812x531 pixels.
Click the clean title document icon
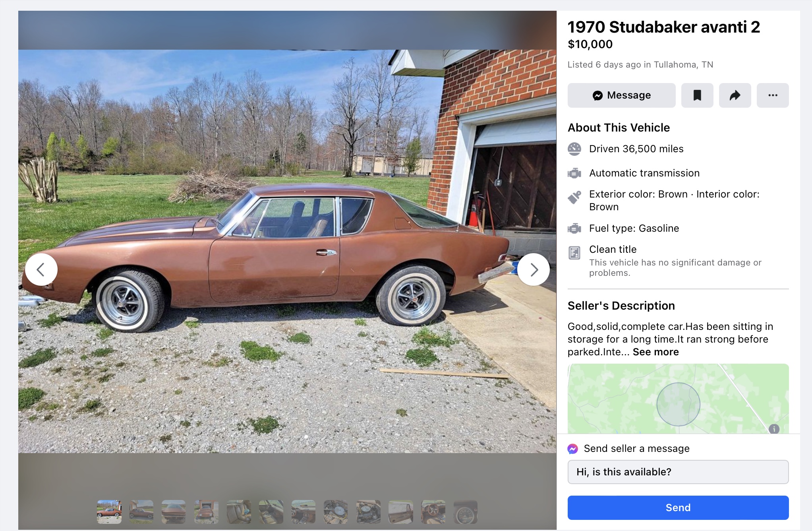[574, 253]
